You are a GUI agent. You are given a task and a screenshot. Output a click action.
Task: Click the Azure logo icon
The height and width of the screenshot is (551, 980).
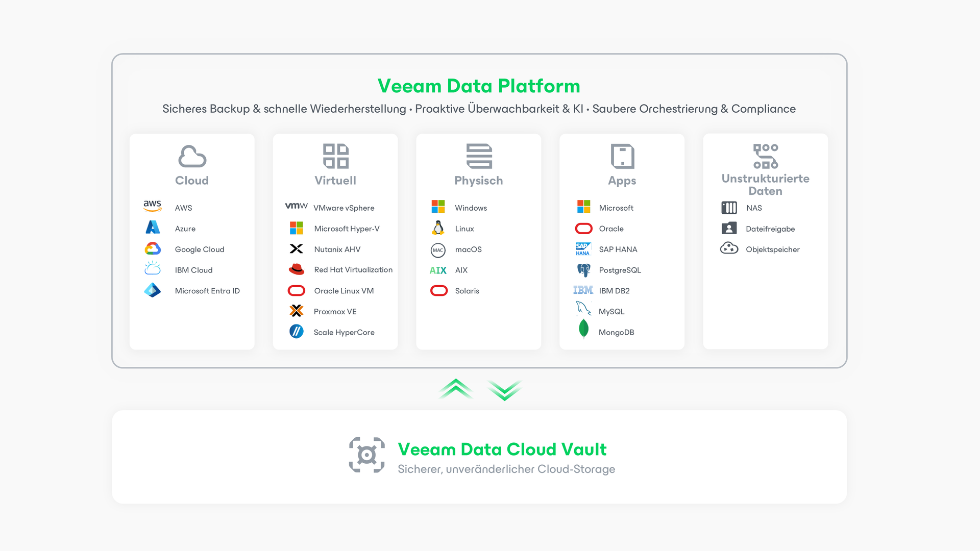tap(153, 228)
